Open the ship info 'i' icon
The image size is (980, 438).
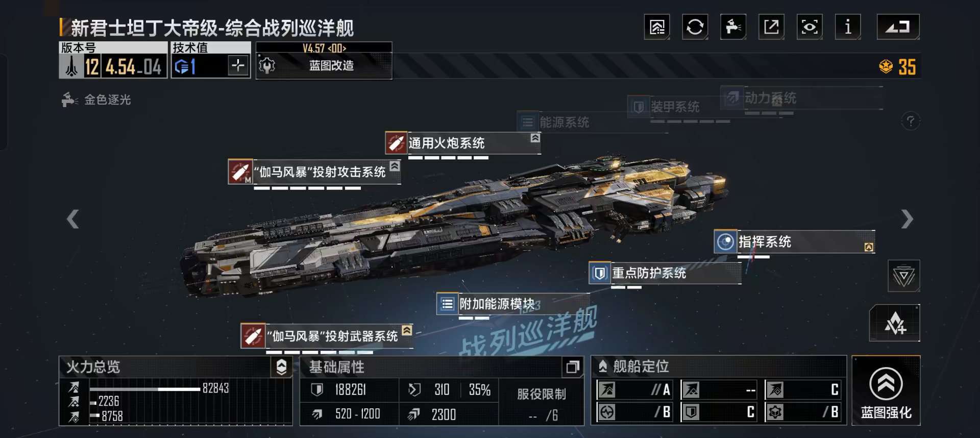coord(848,27)
